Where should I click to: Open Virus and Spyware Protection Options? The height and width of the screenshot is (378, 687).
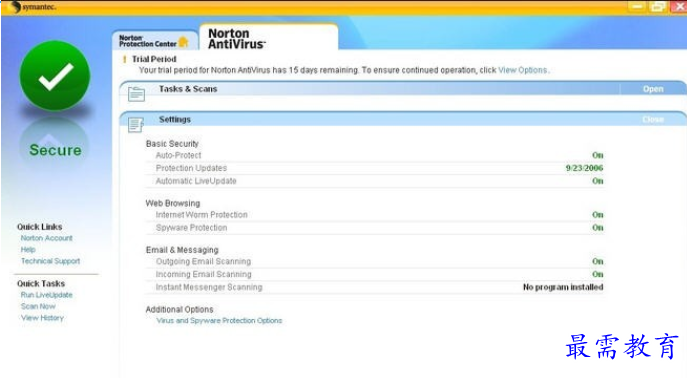[219, 321]
